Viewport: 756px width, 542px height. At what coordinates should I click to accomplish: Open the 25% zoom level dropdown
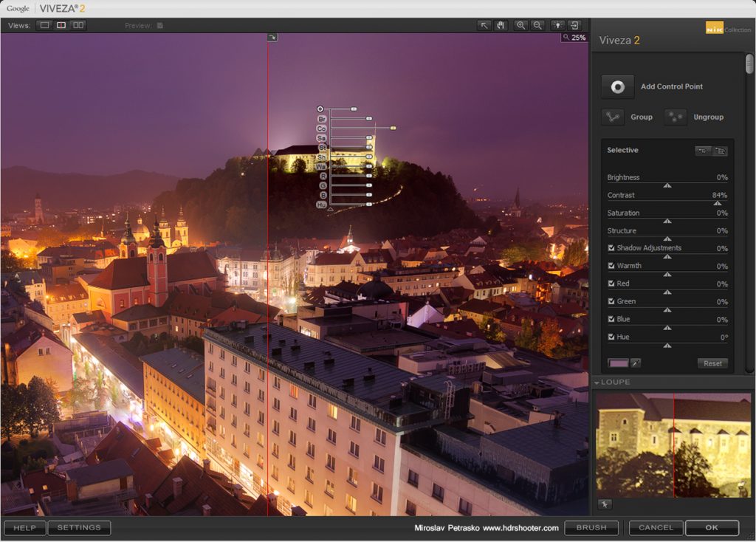[x=574, y=38]
